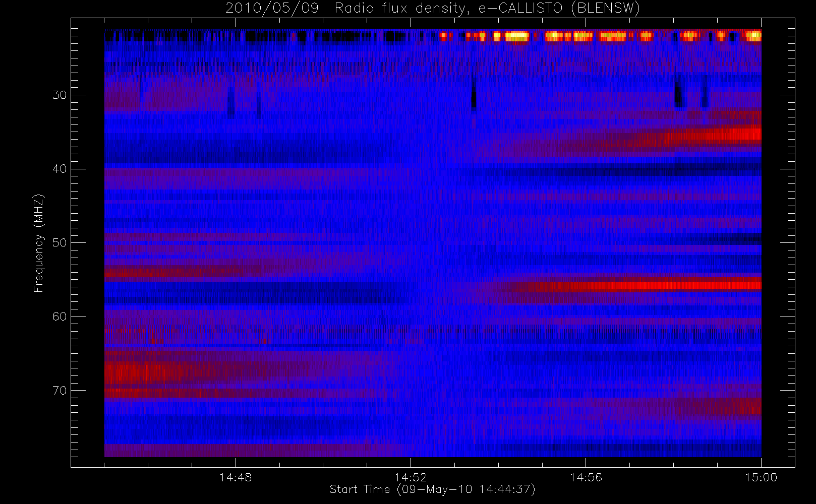This screenshot has height=504, width=816.
Task: Click the 'Frequency (MHZ)' axis label
Action: (x=39, y=243)
